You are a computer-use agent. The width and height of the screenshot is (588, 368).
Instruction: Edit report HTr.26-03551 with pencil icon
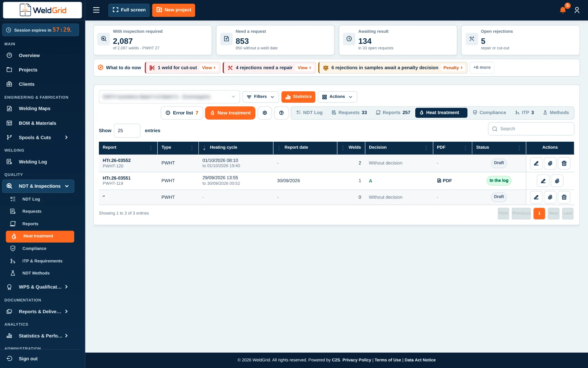click(x=543, y=181)
